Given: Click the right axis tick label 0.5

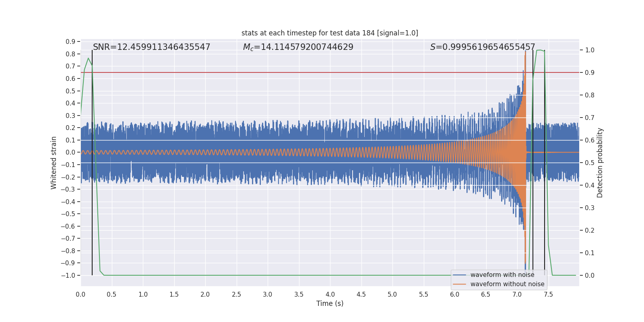Looking at the screenshot, I should [x=589, y=163].
